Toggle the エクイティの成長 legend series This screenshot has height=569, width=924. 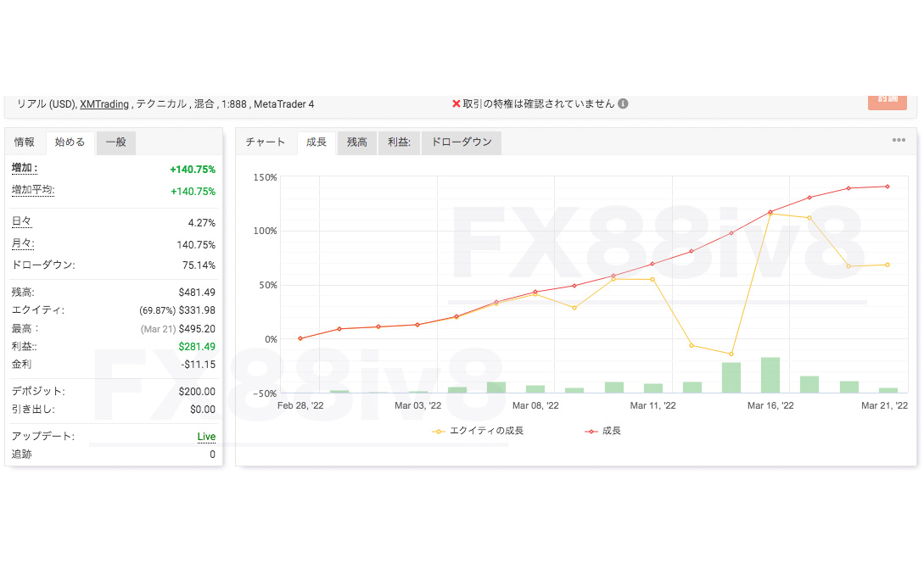[478, 431]
